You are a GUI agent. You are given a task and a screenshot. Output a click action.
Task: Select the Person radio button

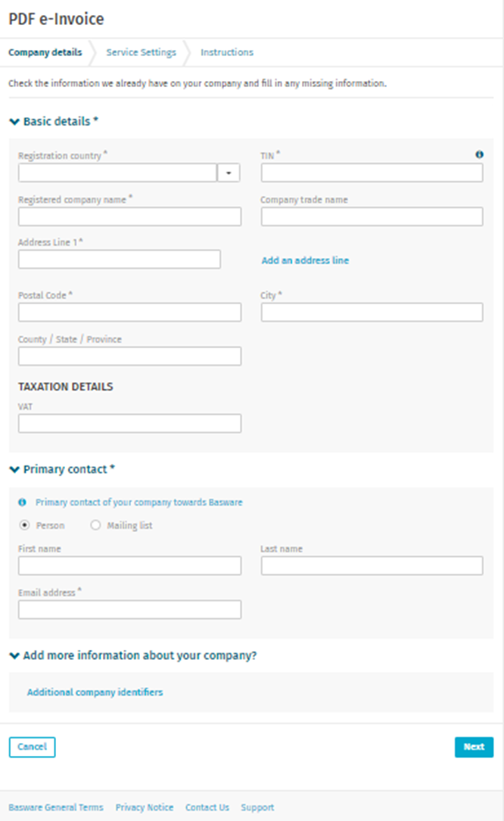(24, 524)
